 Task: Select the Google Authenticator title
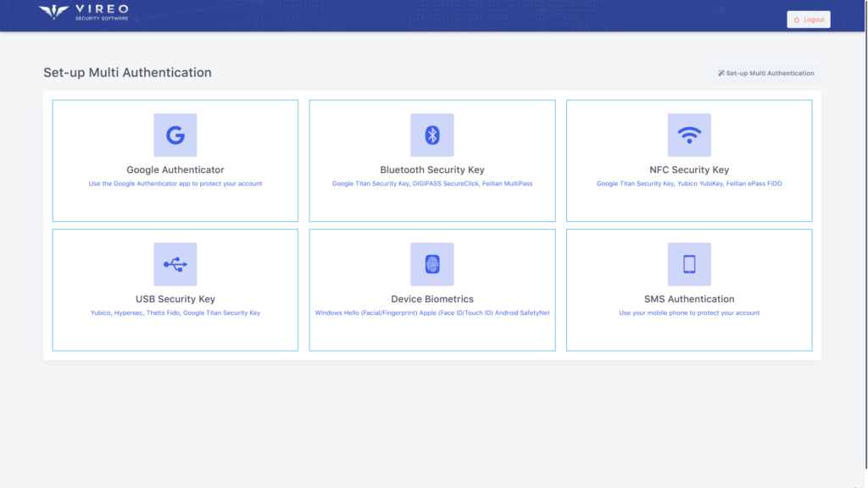[x=175, y=169]
